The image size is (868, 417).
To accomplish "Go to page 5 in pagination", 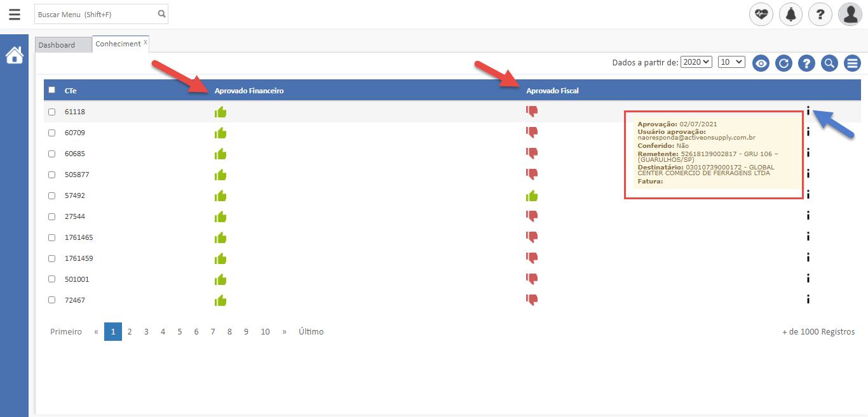I will point(179,331).
